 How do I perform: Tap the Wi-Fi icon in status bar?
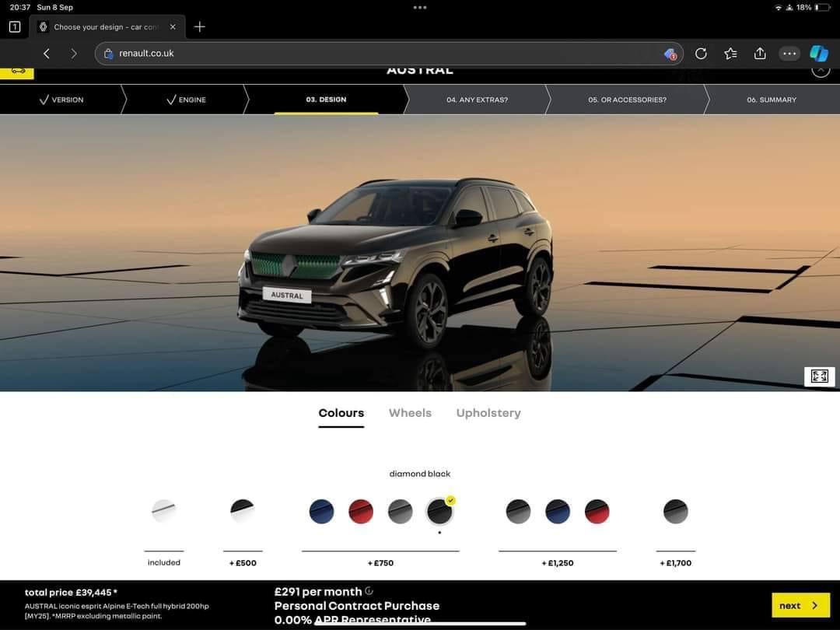coord(778,8)
